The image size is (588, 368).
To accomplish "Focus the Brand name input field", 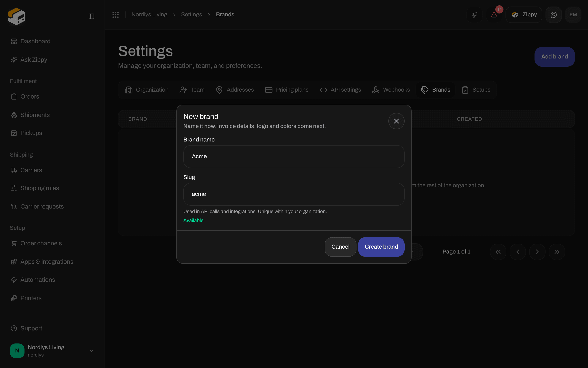I will coord(294,156).
